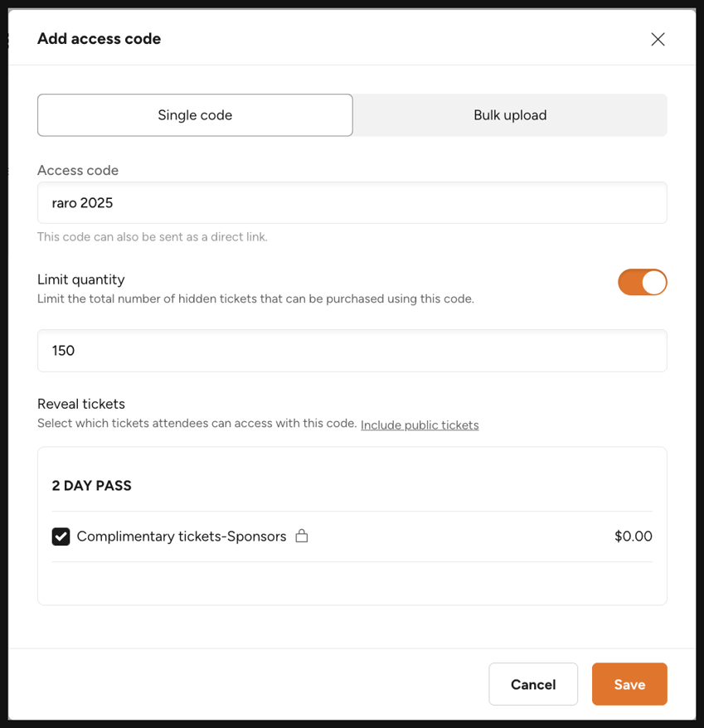The width and height of the screenshot is (704, 728).
Task: Click into the Access code field
Action: [x=352, y=203]
